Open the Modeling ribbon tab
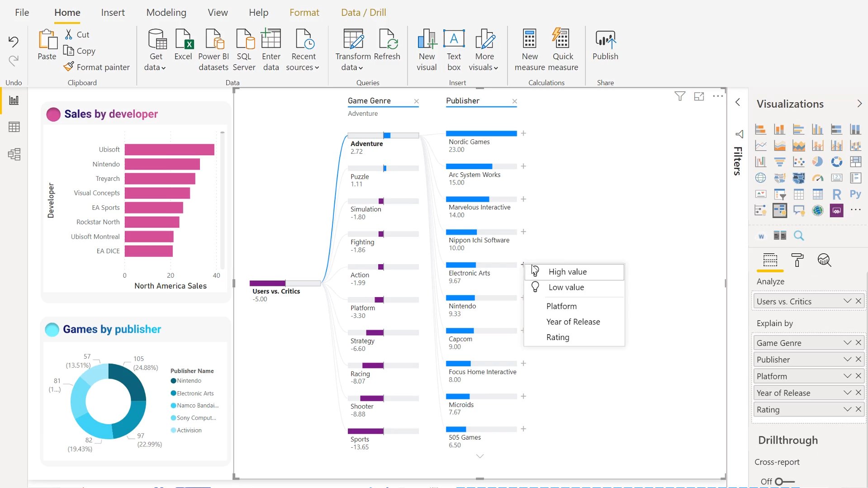The width and height of the screenshot is (868, 488). click(x=166, y=13)
